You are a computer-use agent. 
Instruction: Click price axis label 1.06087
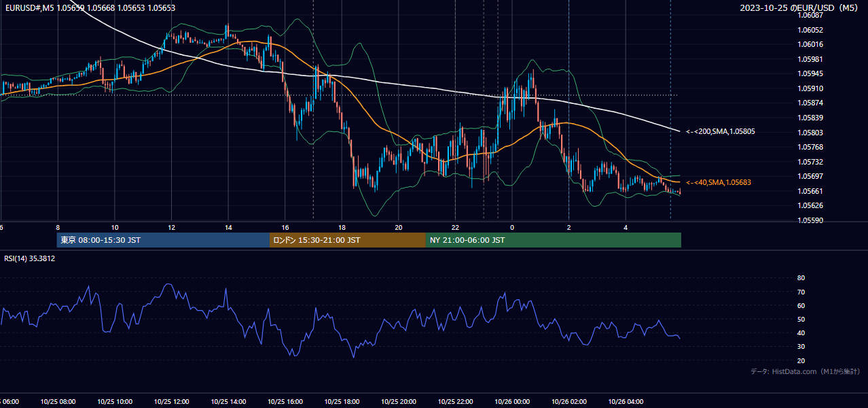pyautogui.click(x=812, y=15)
